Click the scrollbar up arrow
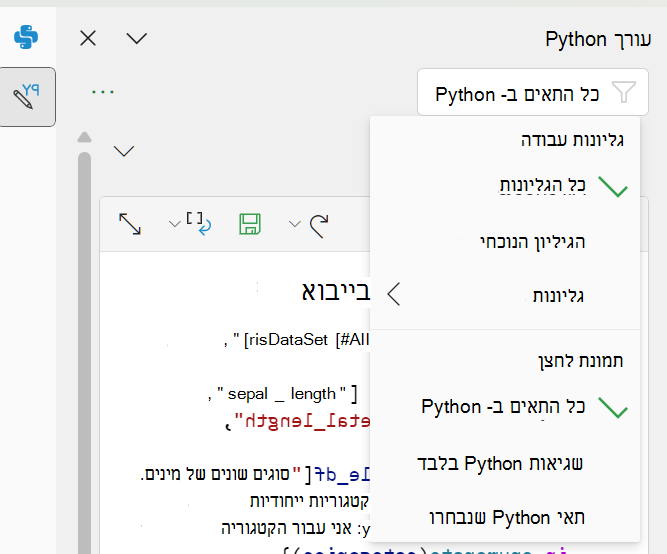Screen dimensions: 667x554 pos(84,137)
